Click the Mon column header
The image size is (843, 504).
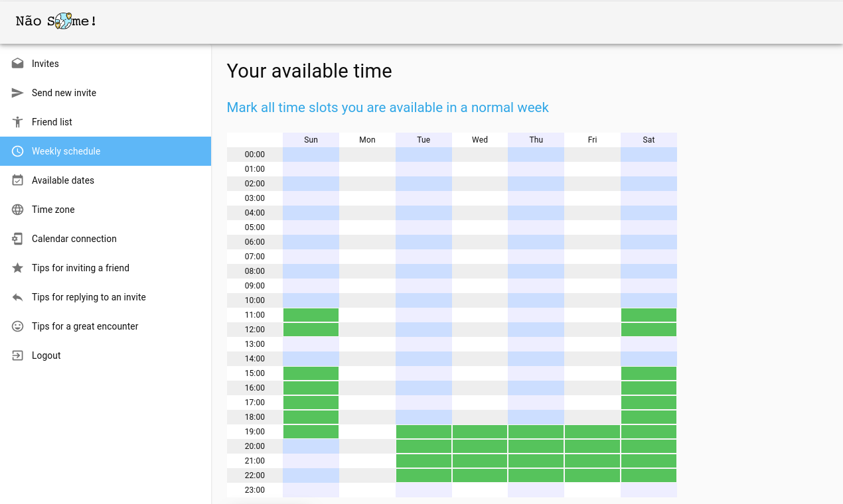tap(367, 140)
